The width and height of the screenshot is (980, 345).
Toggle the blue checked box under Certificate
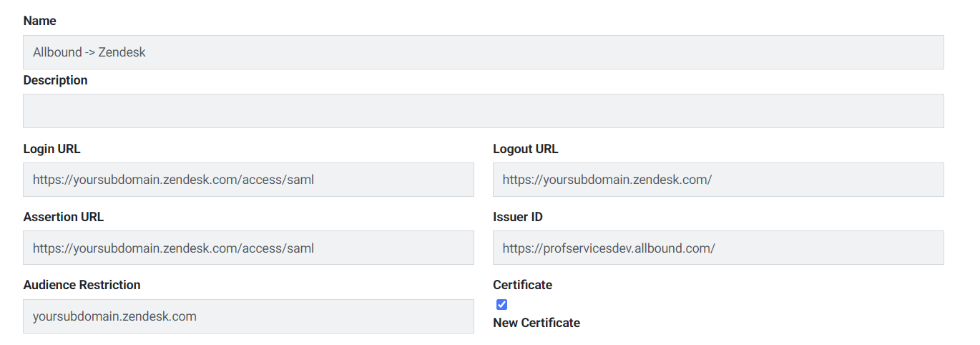click(x=501, y=304)
